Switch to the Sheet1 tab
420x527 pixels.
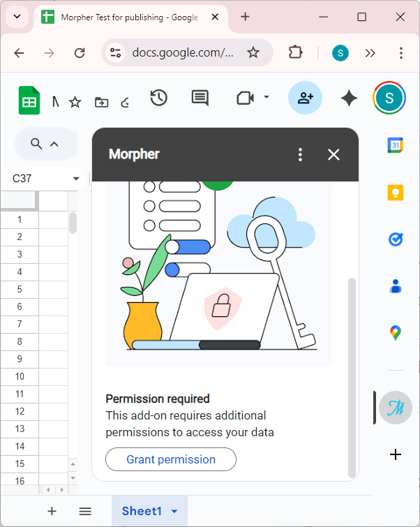142,511
